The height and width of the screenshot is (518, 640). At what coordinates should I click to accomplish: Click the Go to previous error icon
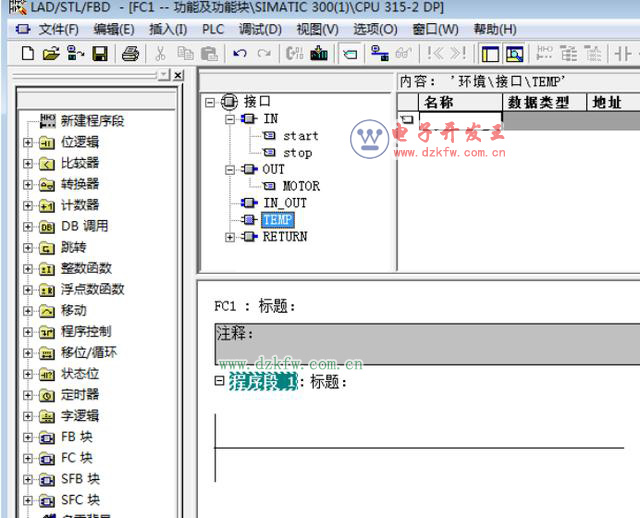tap(435, 53)
